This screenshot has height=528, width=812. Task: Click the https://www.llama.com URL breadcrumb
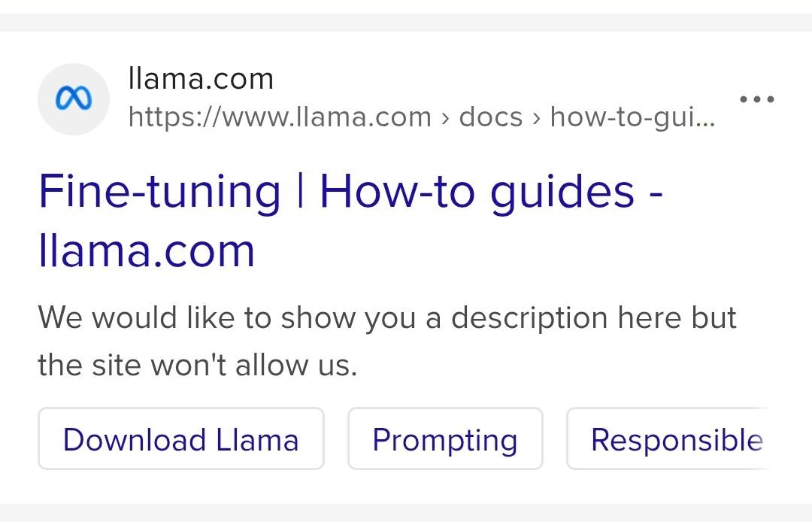click(x=280, y=117)
